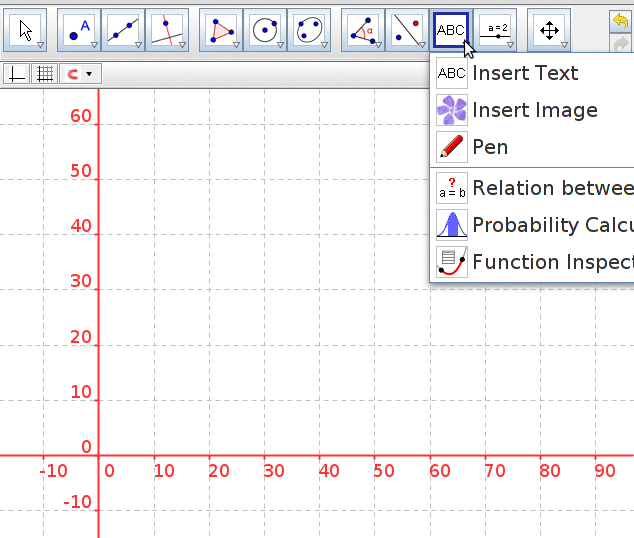Choose the Move Graphics View tool
Viewport: 634px width, 538px height.
[549, 30]
